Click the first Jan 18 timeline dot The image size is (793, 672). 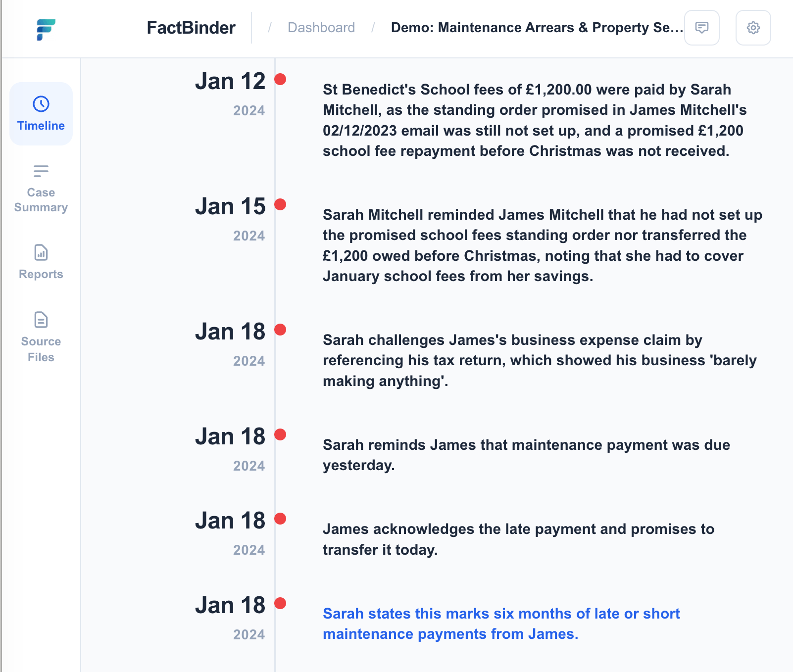pos(281,329)
